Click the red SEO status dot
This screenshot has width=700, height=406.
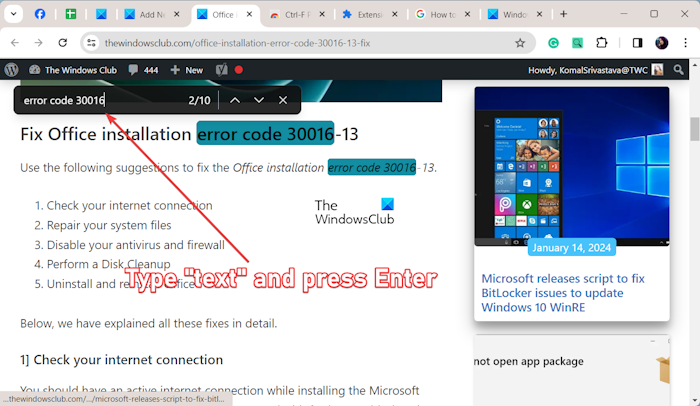pyautogui.click(x=239, y=70)
